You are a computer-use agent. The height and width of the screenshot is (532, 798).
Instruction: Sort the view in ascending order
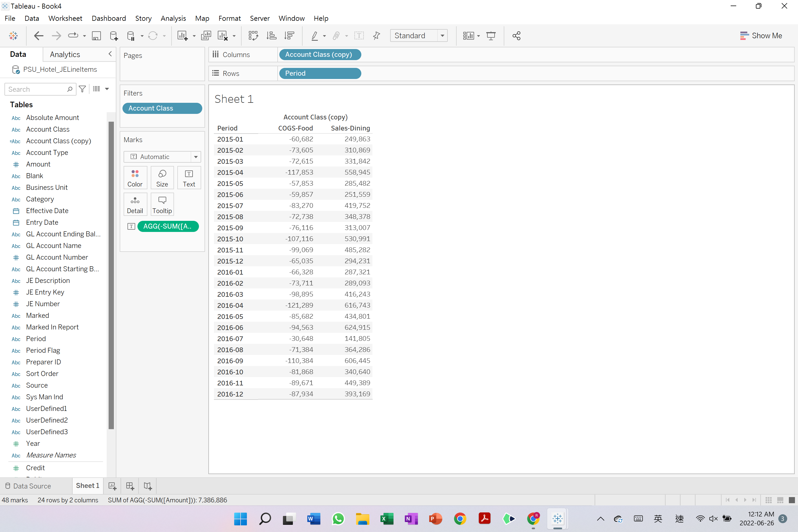pos(272,35)
